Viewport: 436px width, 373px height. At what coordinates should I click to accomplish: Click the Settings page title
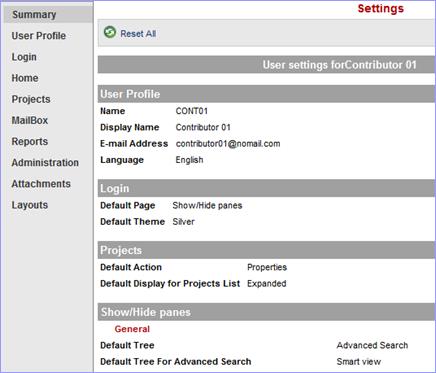tap(381, 8)
